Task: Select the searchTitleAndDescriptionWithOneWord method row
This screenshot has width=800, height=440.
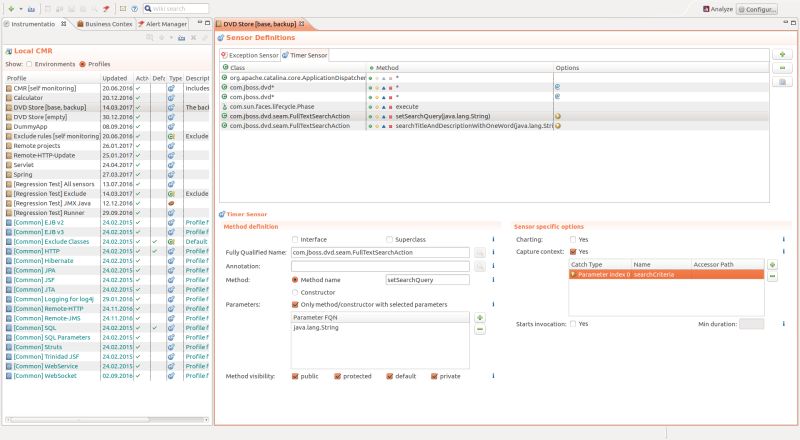Action: (495, 126)
